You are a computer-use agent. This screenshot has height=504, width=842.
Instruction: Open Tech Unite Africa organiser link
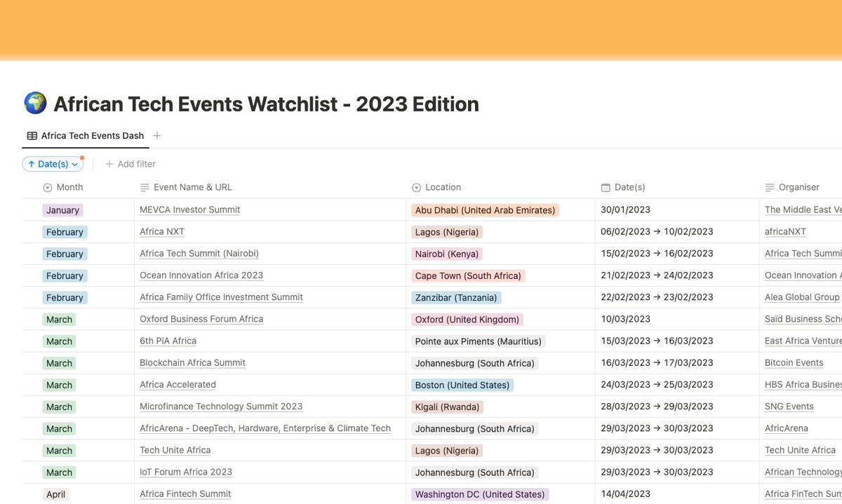[x=800, y=450]
